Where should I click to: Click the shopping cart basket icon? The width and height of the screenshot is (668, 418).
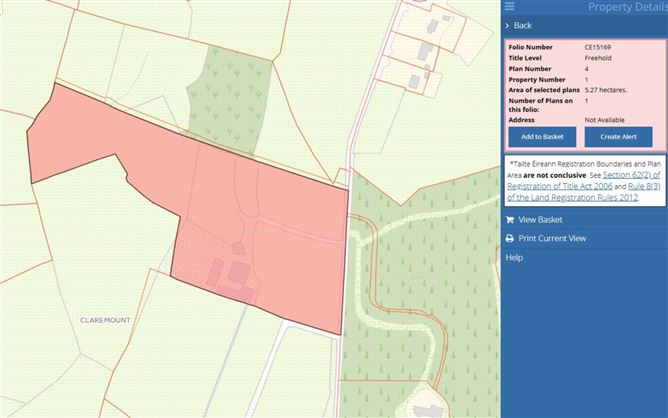coord(510,220)
